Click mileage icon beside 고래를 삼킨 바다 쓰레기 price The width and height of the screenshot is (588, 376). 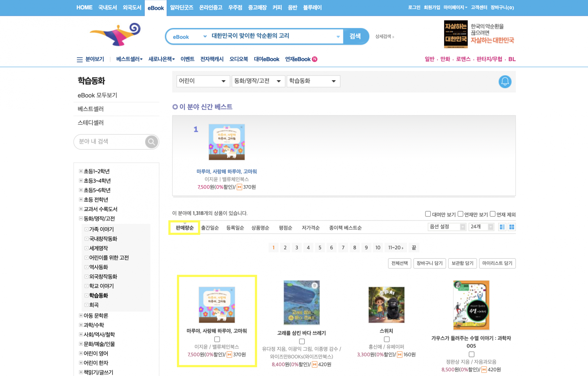315,364
